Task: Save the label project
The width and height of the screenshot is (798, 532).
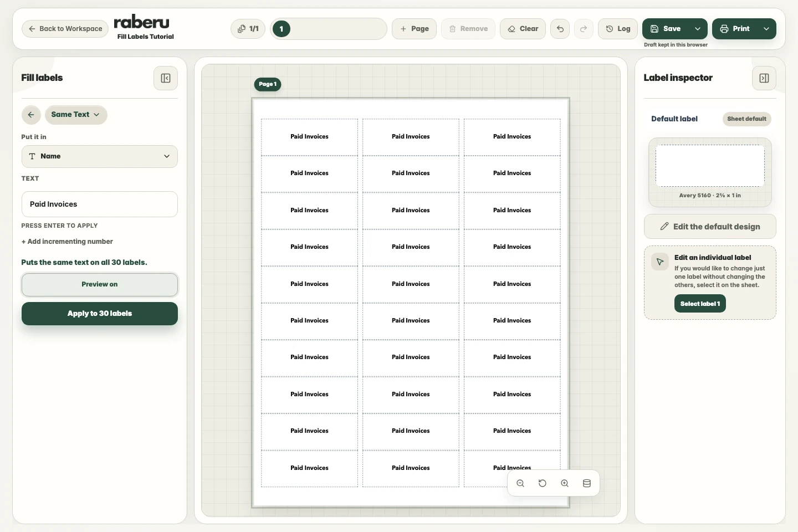Action: [666, 29]
